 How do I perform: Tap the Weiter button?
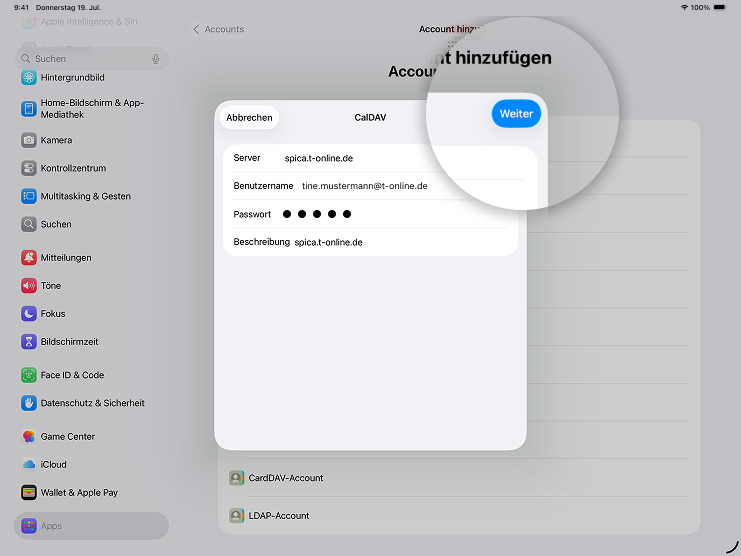[516, 114]
